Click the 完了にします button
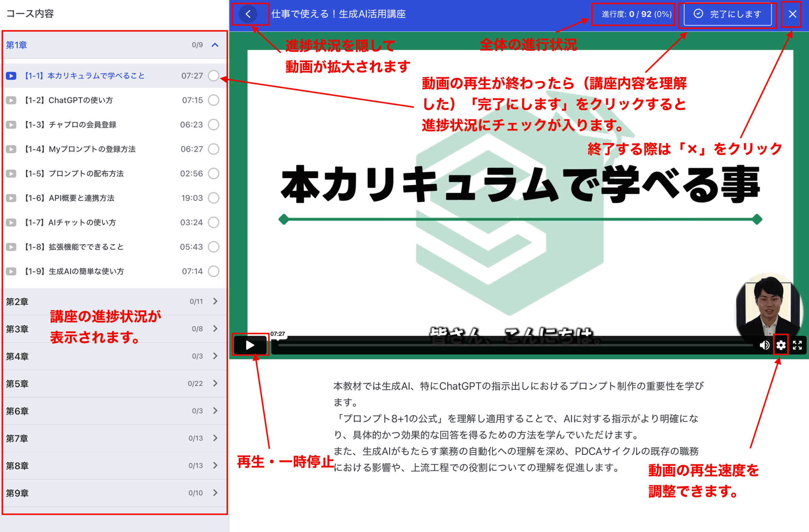 727,14
